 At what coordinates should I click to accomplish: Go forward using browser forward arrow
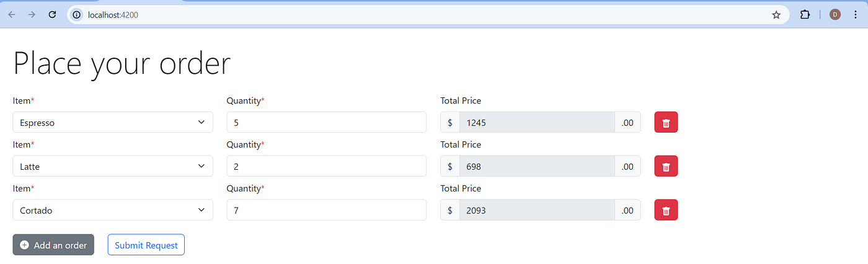(32, 14)
